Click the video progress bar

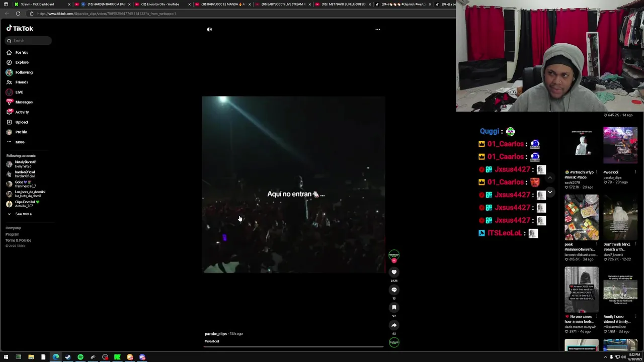click(x=294, y=346)
